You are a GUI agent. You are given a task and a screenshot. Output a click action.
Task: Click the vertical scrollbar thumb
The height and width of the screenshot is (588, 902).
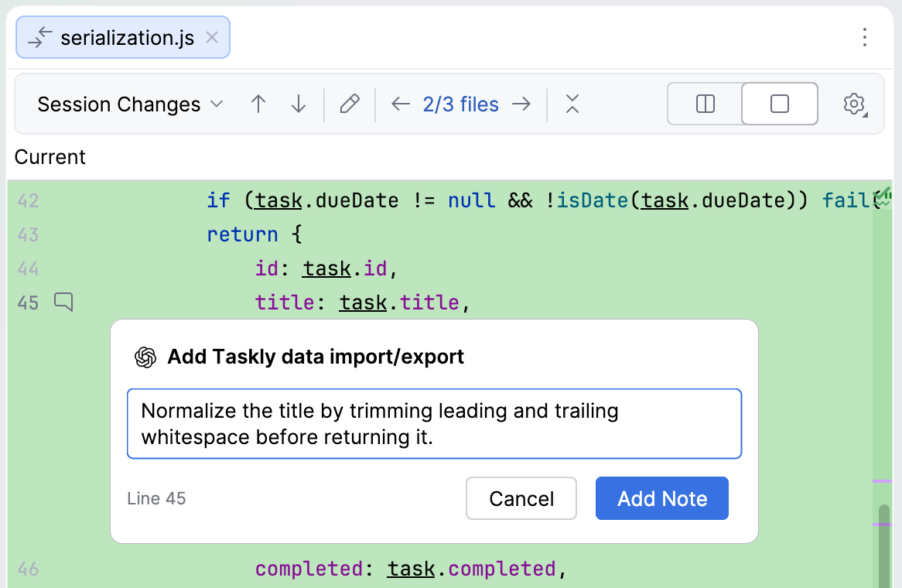tap(884, 546)
